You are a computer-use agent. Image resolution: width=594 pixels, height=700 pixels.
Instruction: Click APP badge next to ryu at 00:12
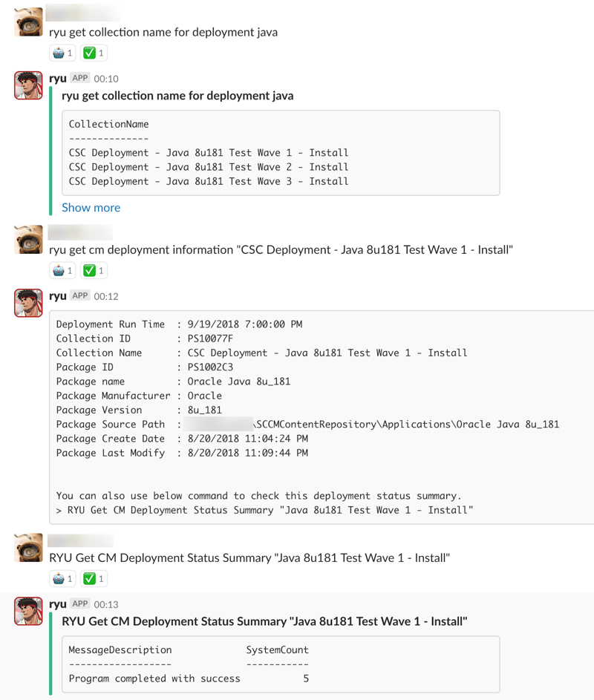pos(80,295)
